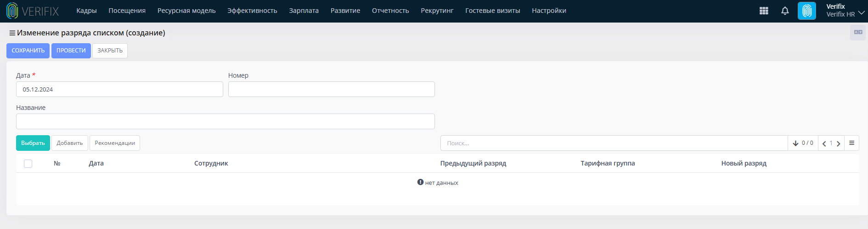Open hamburger menu next to page title
Image resolution: width=868 pixels, height=229 pixels.
12,33
